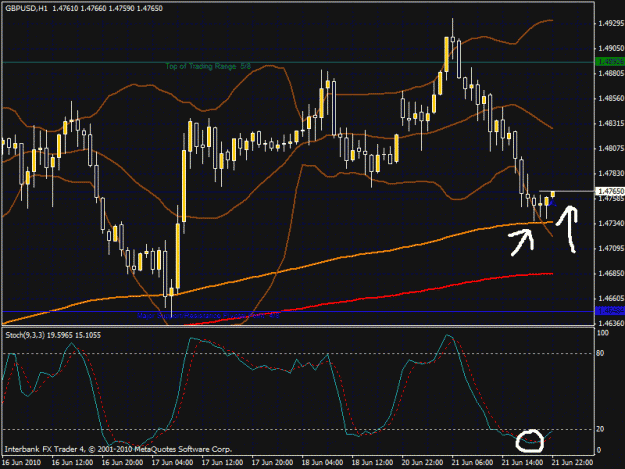This screenshot has width=625, height=469.
Task: Click the '17 Jun 20:00' time label
Action: [x=272, y=463]
